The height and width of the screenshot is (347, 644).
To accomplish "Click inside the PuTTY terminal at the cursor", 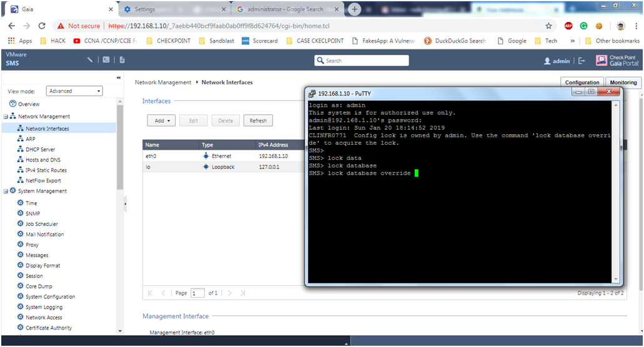I will point(417,173).
